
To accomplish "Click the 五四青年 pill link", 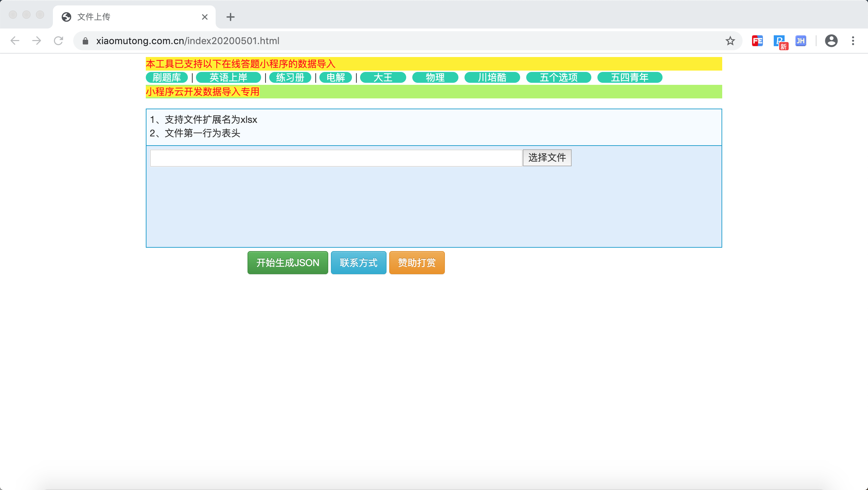I will [x=630, y=77].
